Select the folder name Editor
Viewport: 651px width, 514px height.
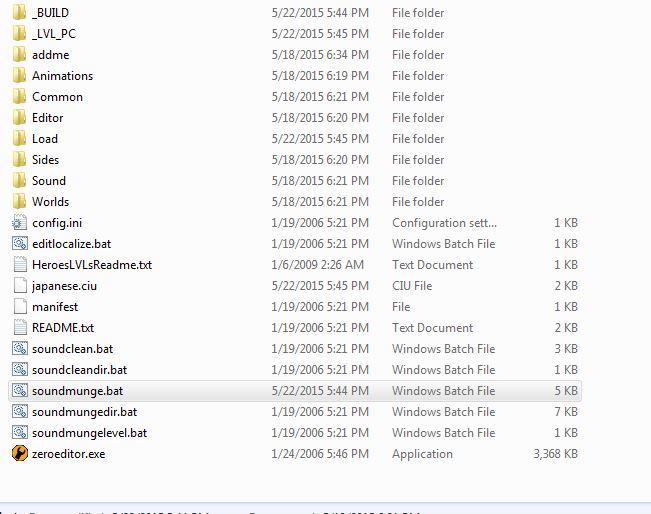pos(48,118)
